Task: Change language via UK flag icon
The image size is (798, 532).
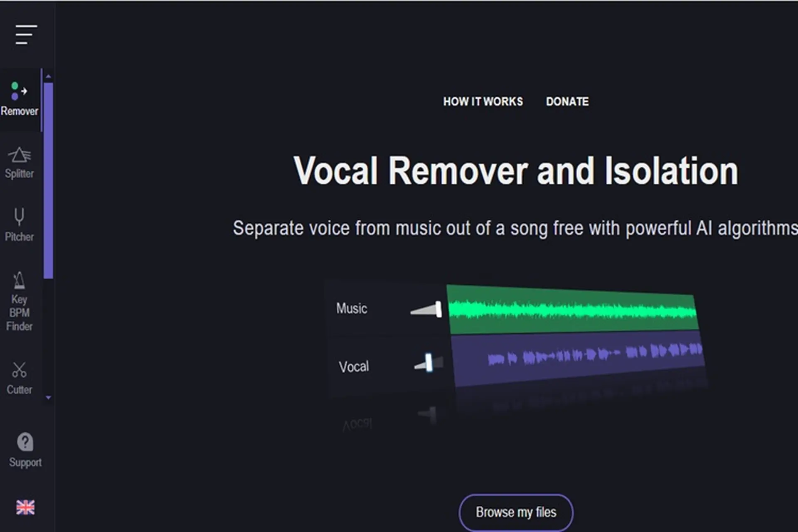Action: [25, 507]
